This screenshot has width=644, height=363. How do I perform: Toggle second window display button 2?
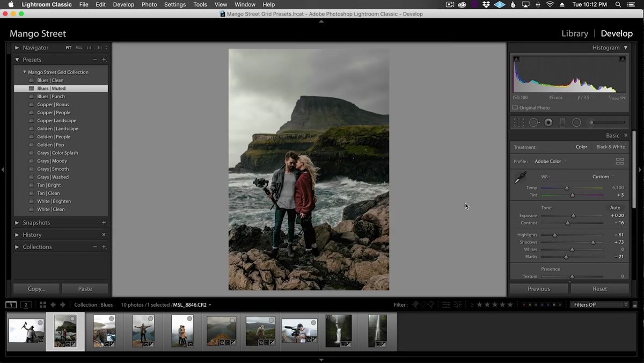26,304
